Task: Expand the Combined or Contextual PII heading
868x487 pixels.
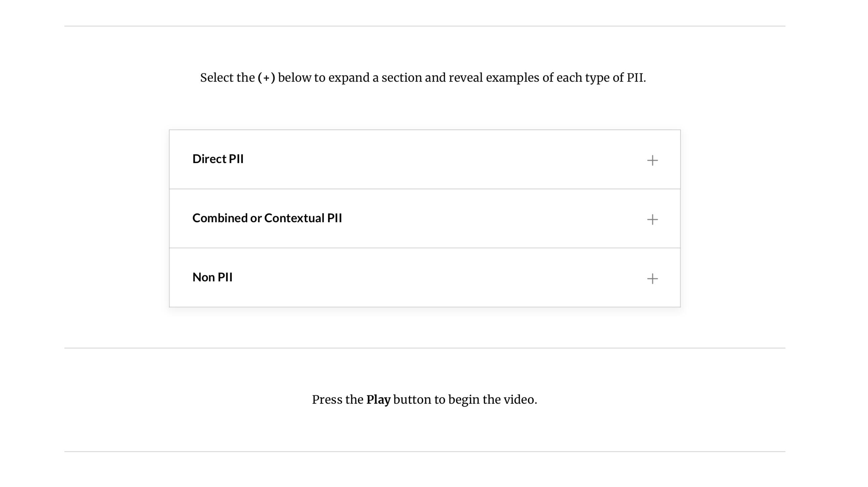Action: coord(267,218)
